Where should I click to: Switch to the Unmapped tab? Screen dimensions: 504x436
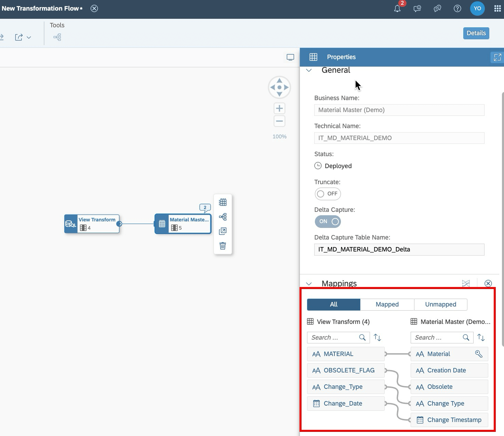440,304
